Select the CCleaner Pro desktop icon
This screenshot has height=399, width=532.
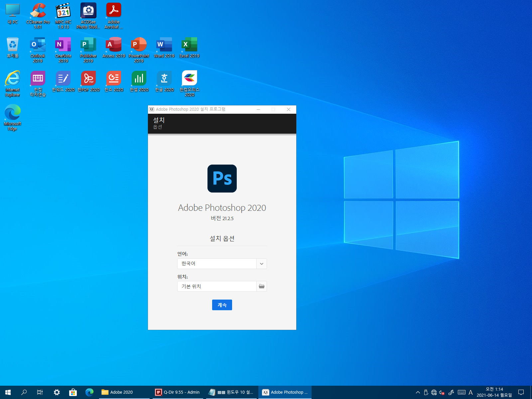[x=38, y=16]
